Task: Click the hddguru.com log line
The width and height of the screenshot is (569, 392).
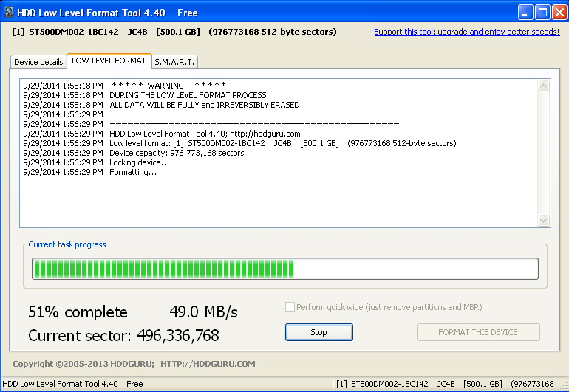Action: (x=162, y=134)
